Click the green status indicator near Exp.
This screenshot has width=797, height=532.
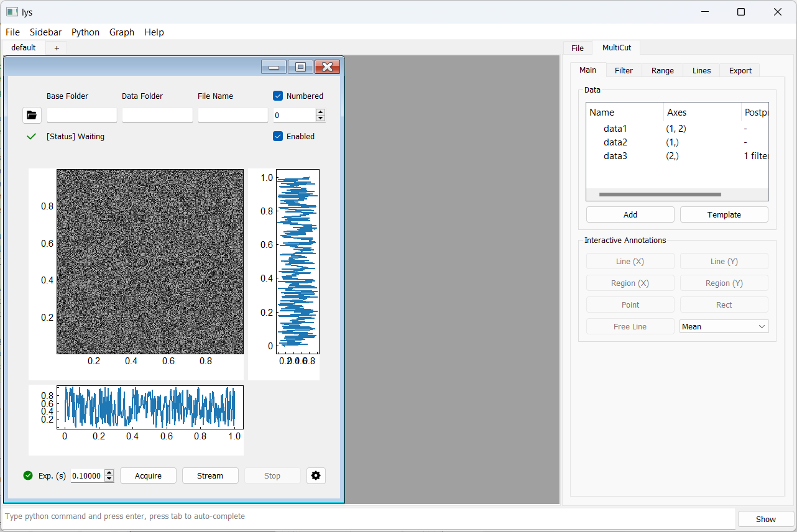(x=28, y=475)
